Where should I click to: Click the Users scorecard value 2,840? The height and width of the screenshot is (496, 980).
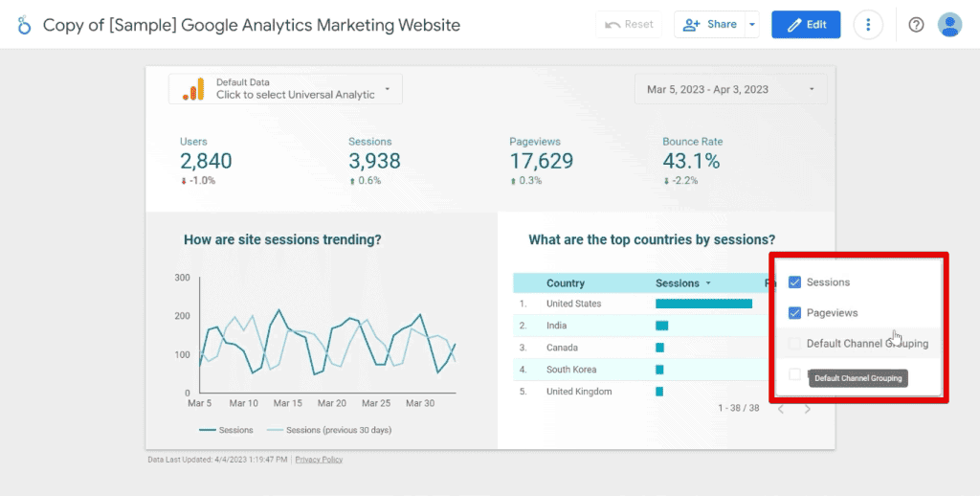coord(206,162)
